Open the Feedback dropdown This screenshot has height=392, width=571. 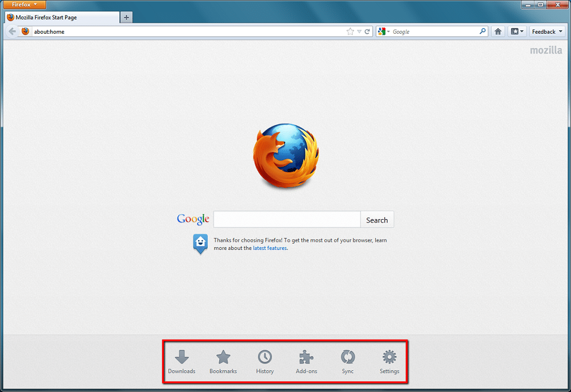point(548,31)
